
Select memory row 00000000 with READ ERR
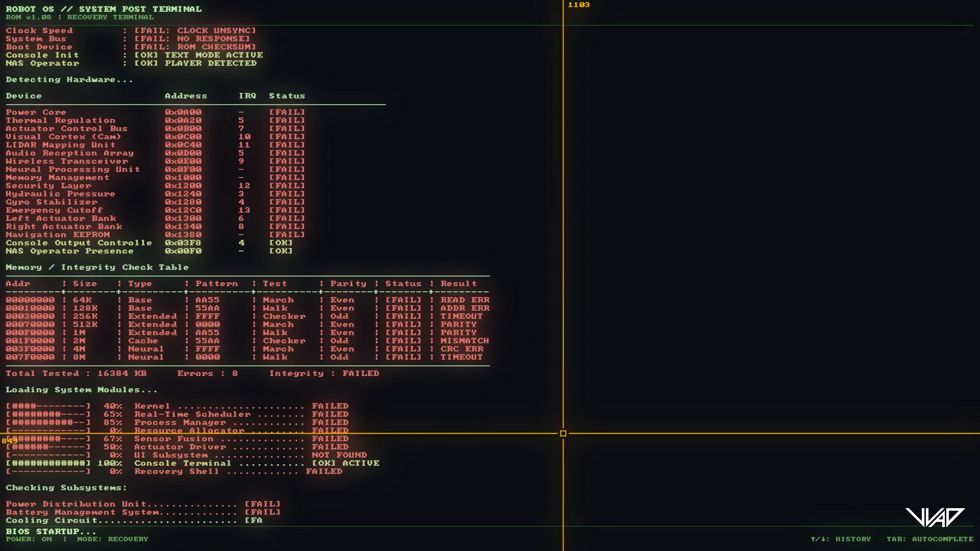tap(248, 300)
